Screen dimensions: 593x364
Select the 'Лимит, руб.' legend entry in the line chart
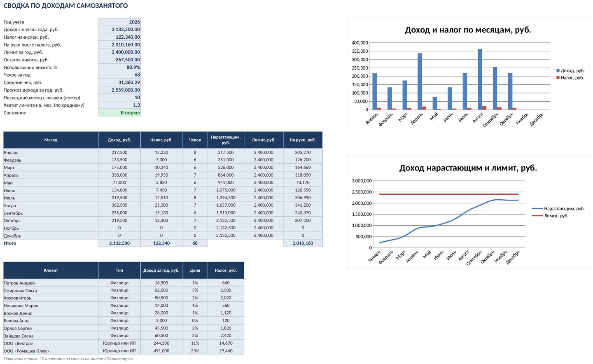coord(550,216)
